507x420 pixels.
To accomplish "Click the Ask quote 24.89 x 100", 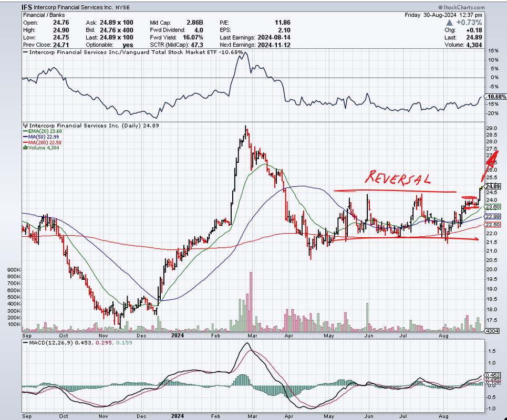I will tap(117, 23).
